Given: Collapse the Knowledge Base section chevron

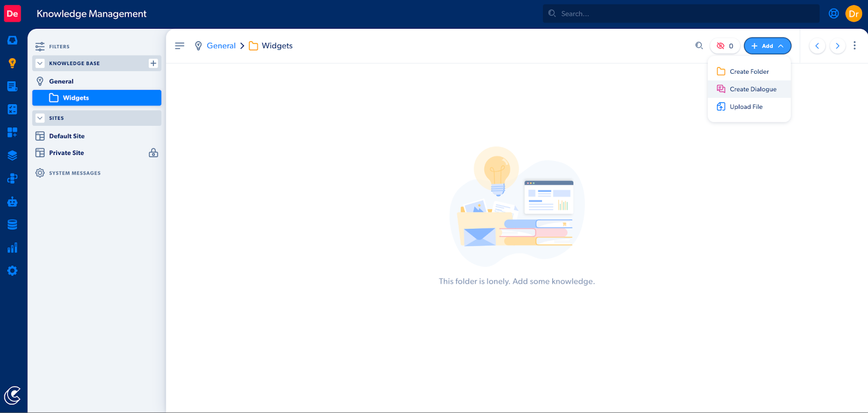Looking at the screenshot, I should (x=40, y=63).
